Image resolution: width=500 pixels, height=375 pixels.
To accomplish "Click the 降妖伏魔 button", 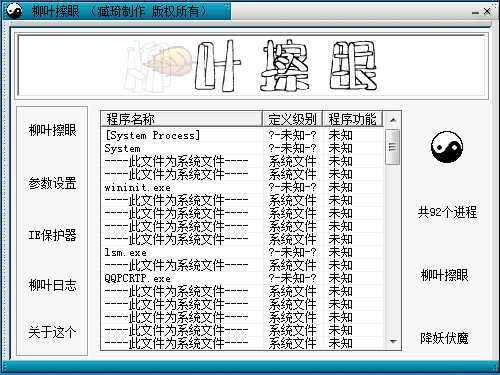I will [x=445, y=338].
